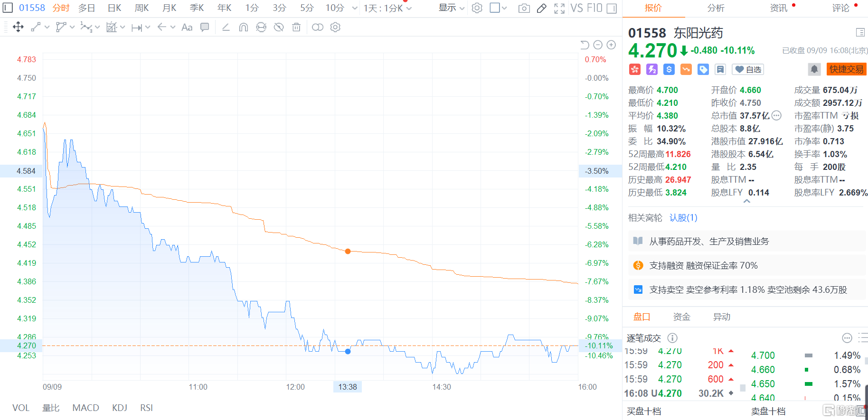Switch to 日K chart view
This screenshot has width=868, height=420.
click(x=114, y=8)
